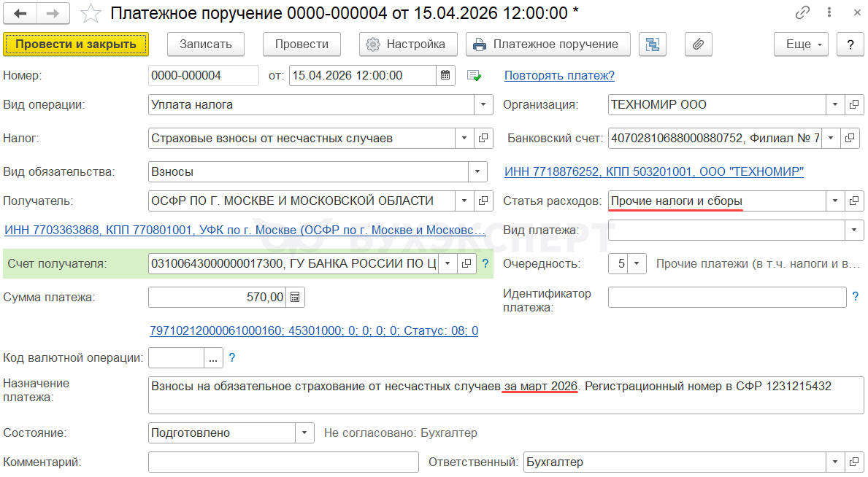Open Ответственный record with open-form icon
The height and width of the screenshot is (477, 868).
click(x=854, y=462)
